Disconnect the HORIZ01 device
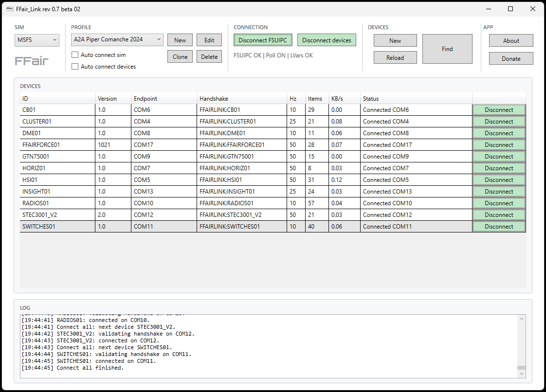This screenshot has height=392, width=546. point(499,168)
